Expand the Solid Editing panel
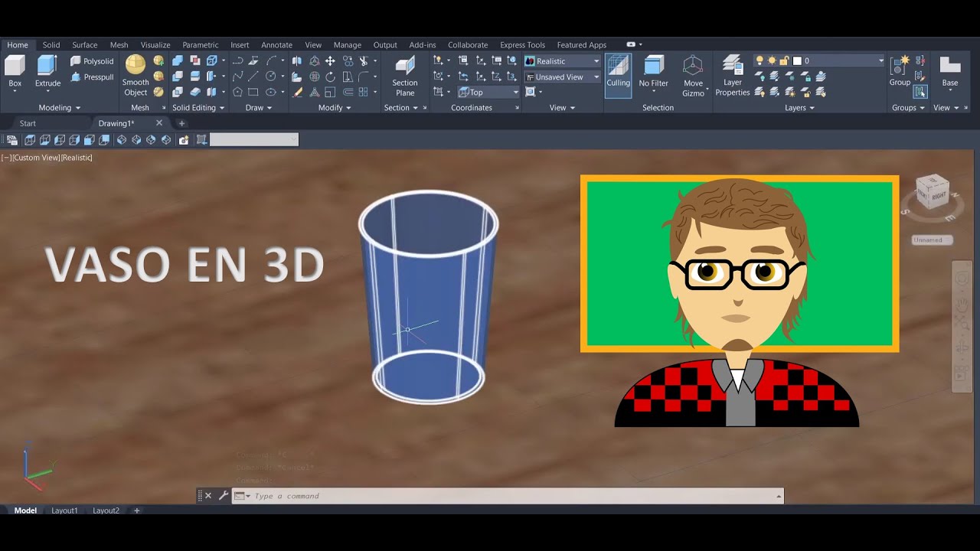 [198, 108]
